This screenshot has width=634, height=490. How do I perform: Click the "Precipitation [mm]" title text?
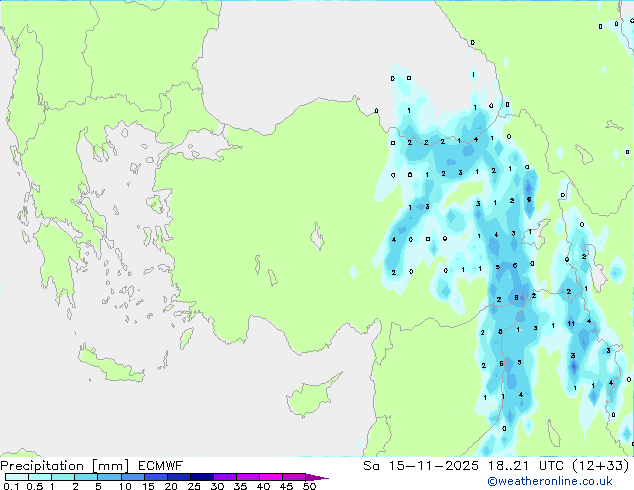point(65,466)
